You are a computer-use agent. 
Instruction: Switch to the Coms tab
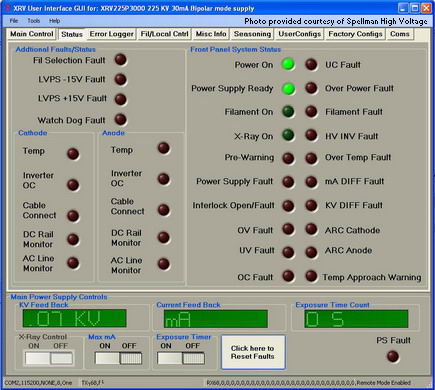click(x=400, y=34)
